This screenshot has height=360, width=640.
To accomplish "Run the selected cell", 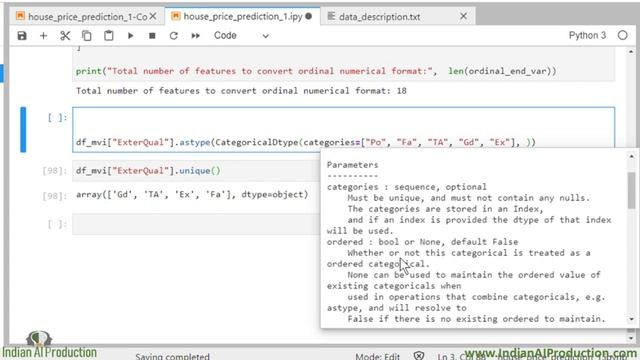I will (x=131, y=36).
